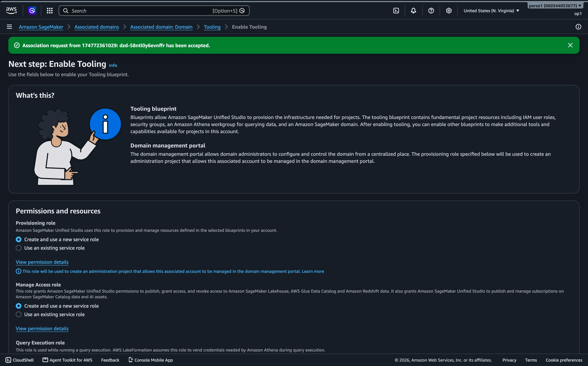
Task: Open CloudShell in footer
Action: coord(20,360)
